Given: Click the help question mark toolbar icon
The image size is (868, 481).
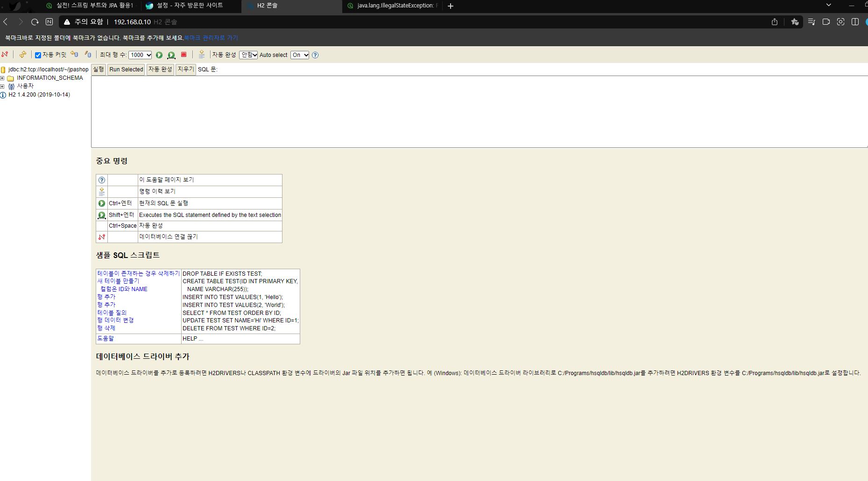Looking at the screenshot, I should tap(315, 55).
